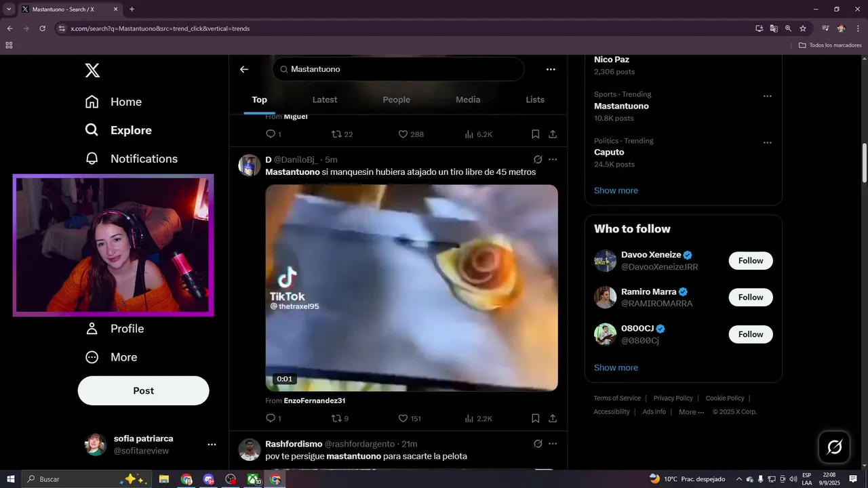Bookmark the DaniloBj_ post

point(535,418)
